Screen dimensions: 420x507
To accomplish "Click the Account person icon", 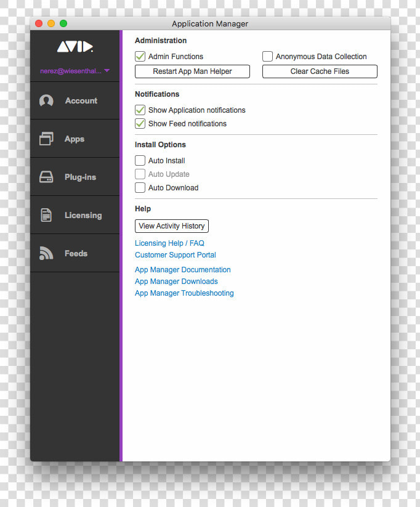I will pos(46,100).
